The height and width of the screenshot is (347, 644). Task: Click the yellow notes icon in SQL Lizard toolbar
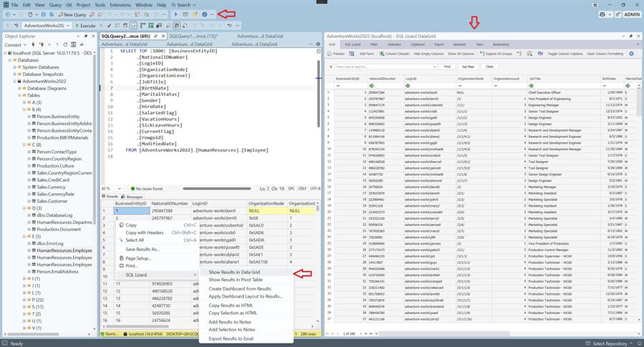195,14
